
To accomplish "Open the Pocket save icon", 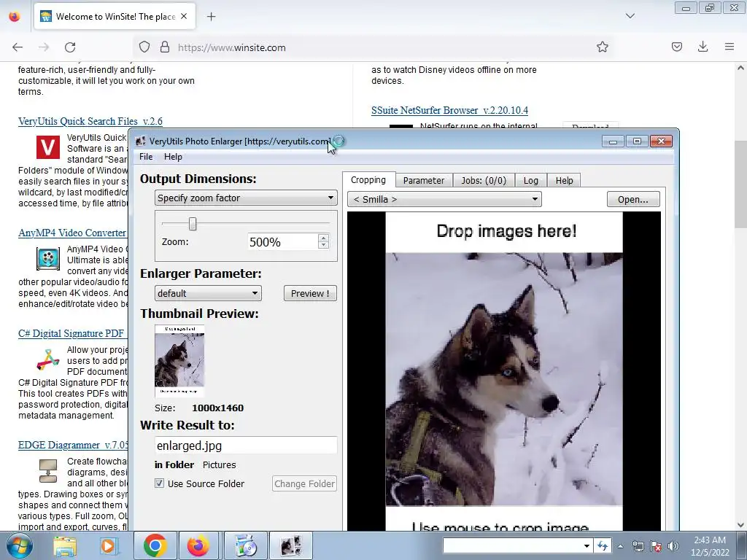I will [x=676, y=47].
